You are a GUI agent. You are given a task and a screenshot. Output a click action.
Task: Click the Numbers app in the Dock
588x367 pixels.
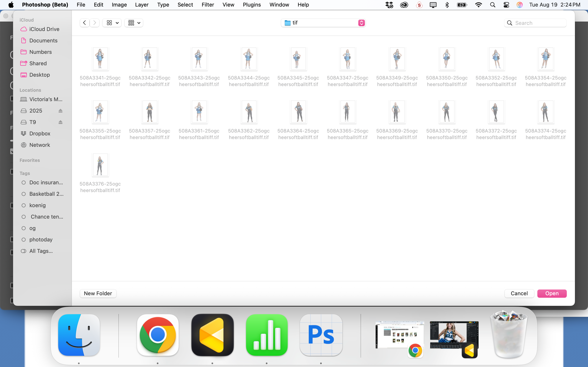pos(267,335)
